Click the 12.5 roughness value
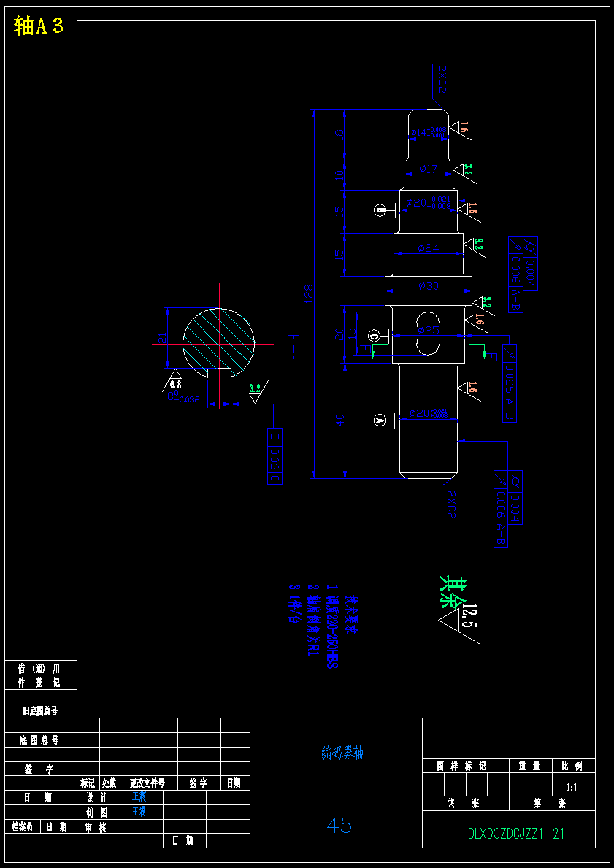The height and width of the screenshot is (868, 614). 471,615
